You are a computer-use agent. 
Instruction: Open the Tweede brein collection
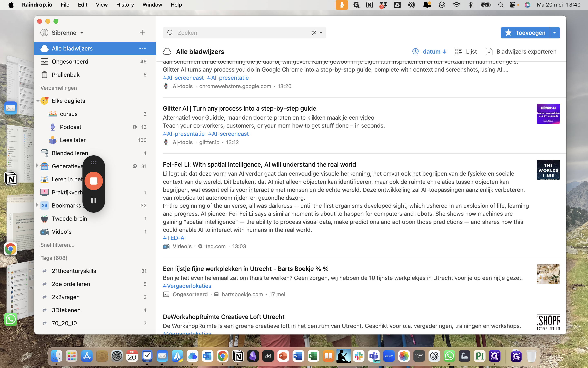point(95,219)
